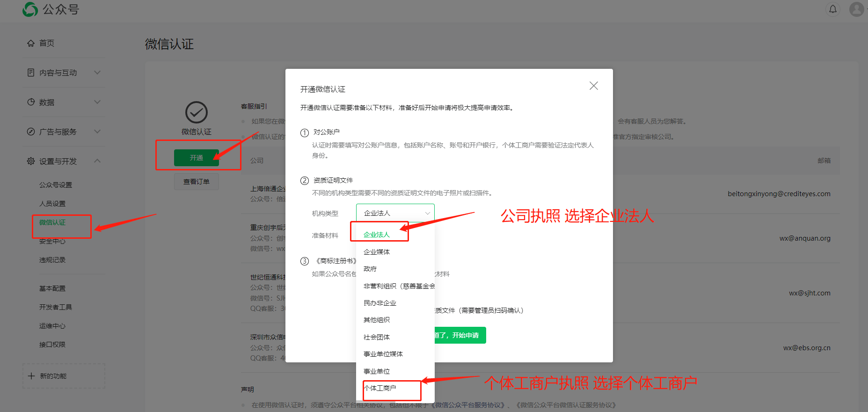The width and height of the screenshot is (868, 412).
Task: Click the 查看订单 button
Action: point(197,182)
